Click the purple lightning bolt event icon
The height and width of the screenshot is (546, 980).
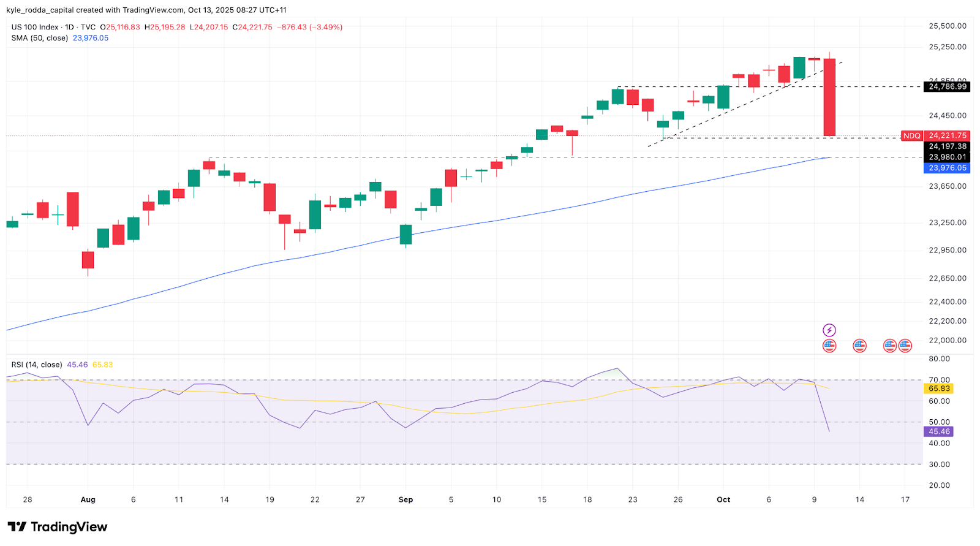pos(829,330)
